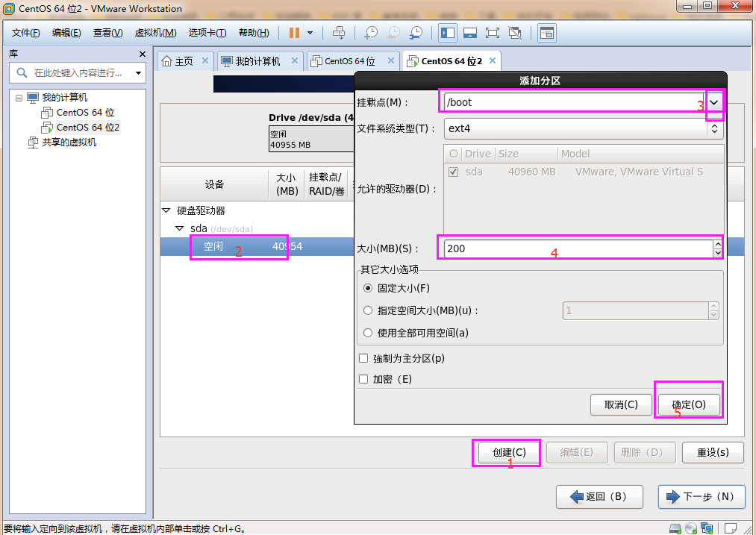Click the hard disk status bar icon
This screenshot has height=535, width=756.
click(x=675, y=528)
